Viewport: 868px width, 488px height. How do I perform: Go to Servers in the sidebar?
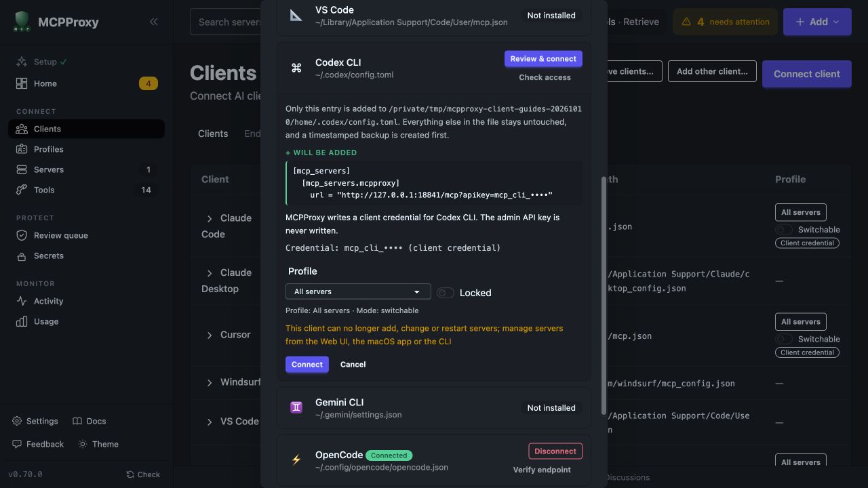[x=86, y=169]
